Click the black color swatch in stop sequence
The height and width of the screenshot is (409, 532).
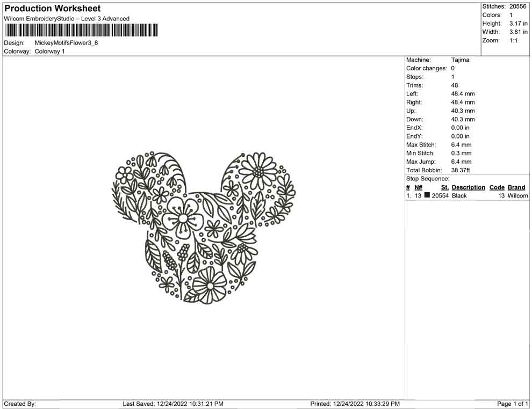coord(427,195)
